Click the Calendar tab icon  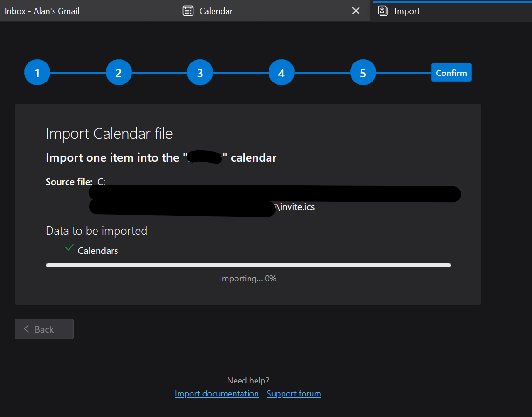point(188,11)
